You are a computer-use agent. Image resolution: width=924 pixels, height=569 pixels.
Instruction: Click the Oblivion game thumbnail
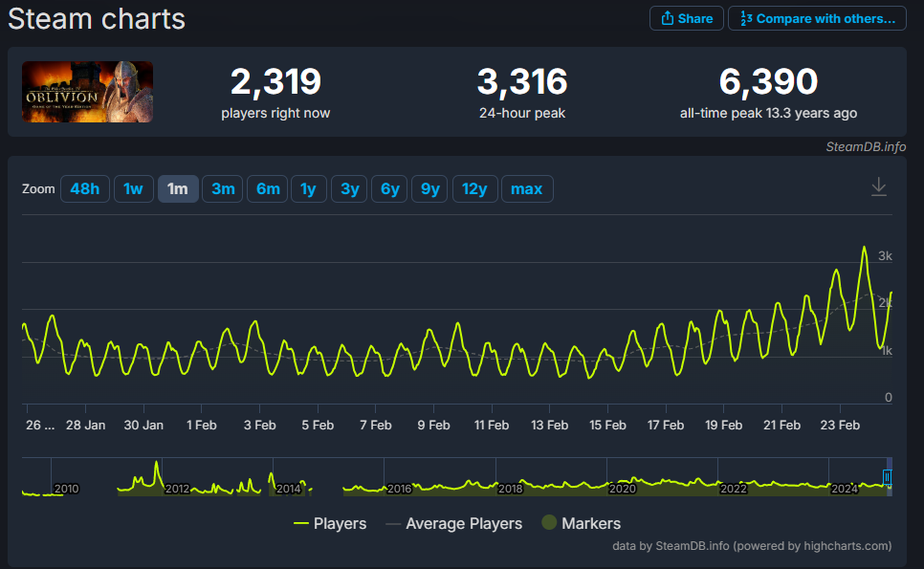click(87, 92)
